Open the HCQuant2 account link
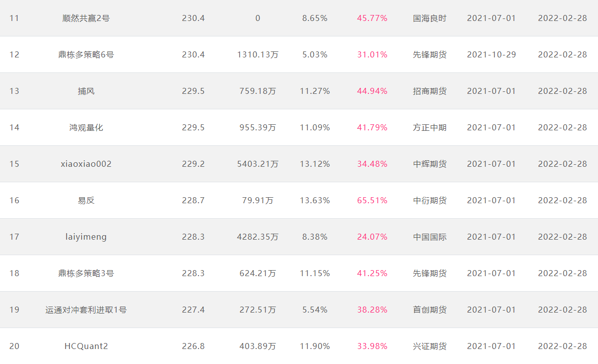This screenshot has height=364, width=598. 86,346
